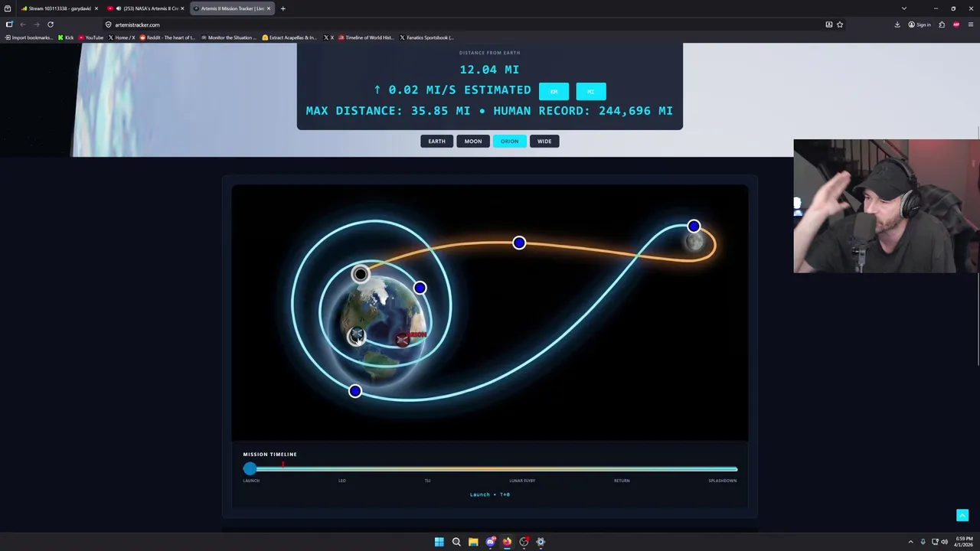Click the cyan scroll-to-top arrow button

click(x=962, y=515)
